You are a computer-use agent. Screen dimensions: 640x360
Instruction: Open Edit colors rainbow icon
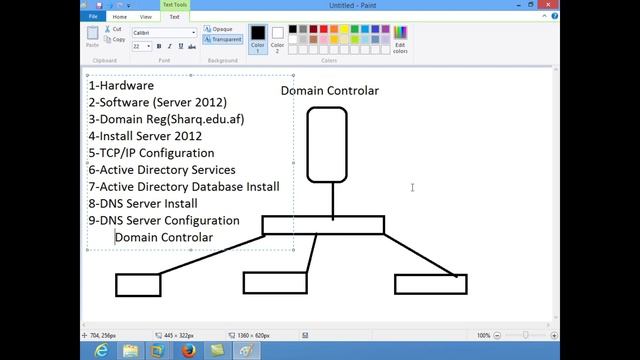[400, 39]
